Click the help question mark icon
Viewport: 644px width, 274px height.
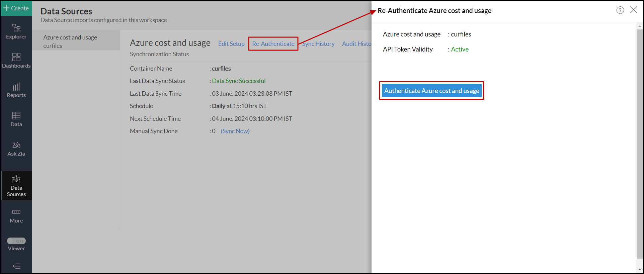pyautogui.click(x=620, y=10)
